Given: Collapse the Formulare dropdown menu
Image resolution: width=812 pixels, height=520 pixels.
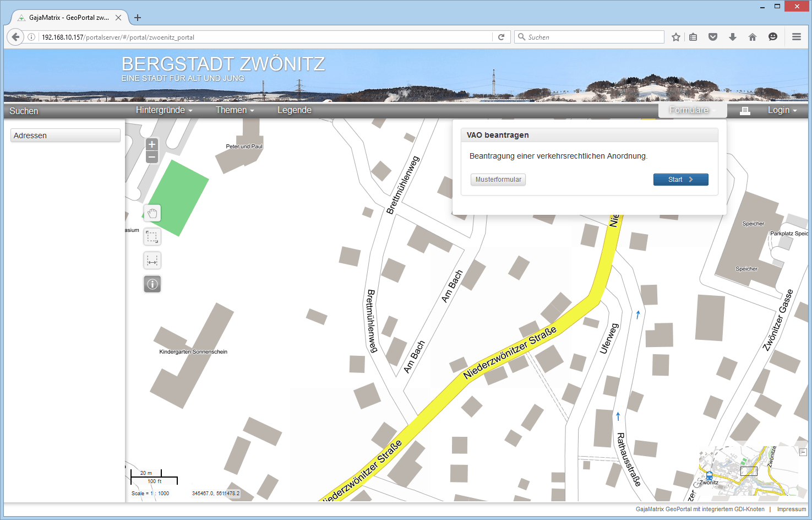Looking at the screenshot, I should [x=692, y=110].
